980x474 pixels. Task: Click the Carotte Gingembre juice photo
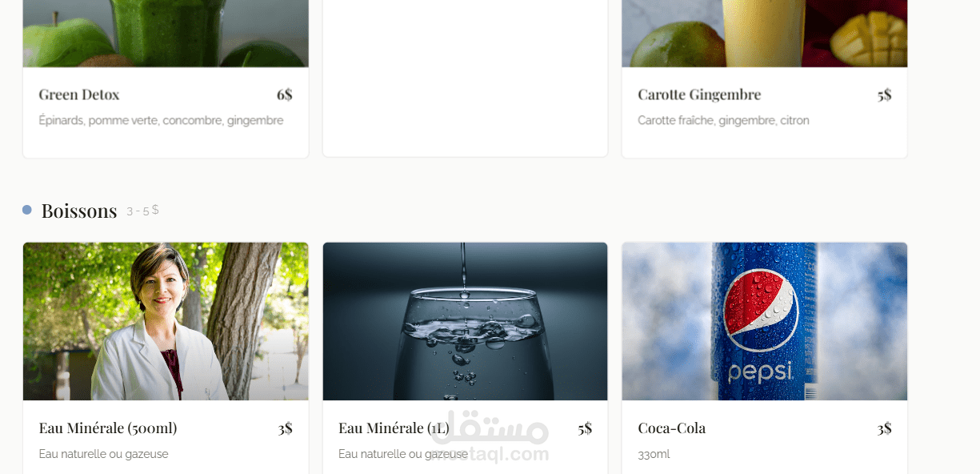(764, 33)
